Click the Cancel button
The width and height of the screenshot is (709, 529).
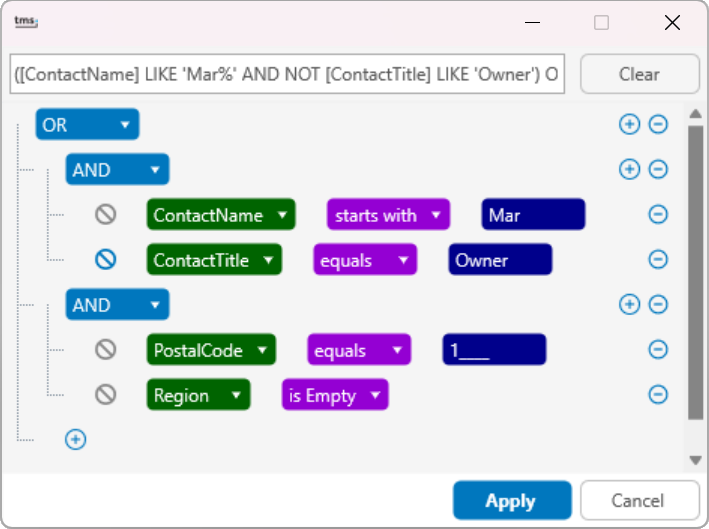(639, 501)
